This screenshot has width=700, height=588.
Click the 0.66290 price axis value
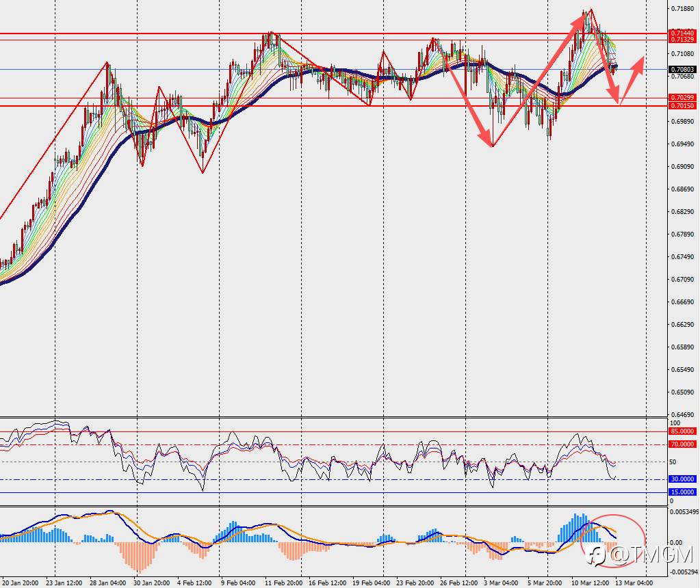tap(683, 324)
